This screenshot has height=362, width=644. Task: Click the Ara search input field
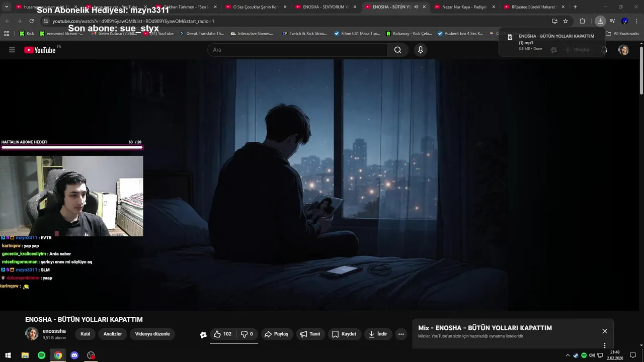point(297,50)
